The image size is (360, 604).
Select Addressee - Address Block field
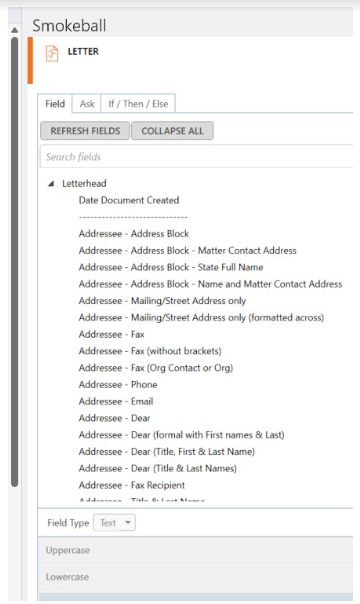tap(134, 234)
